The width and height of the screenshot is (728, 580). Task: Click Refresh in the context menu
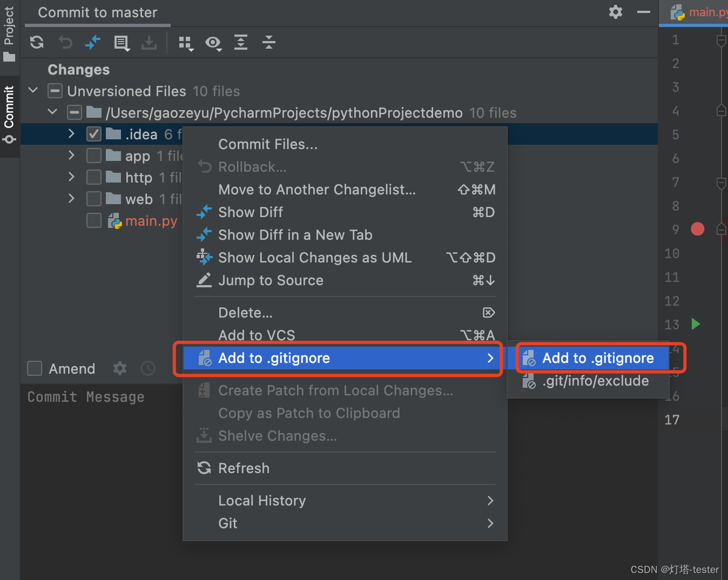pos(345,468)
